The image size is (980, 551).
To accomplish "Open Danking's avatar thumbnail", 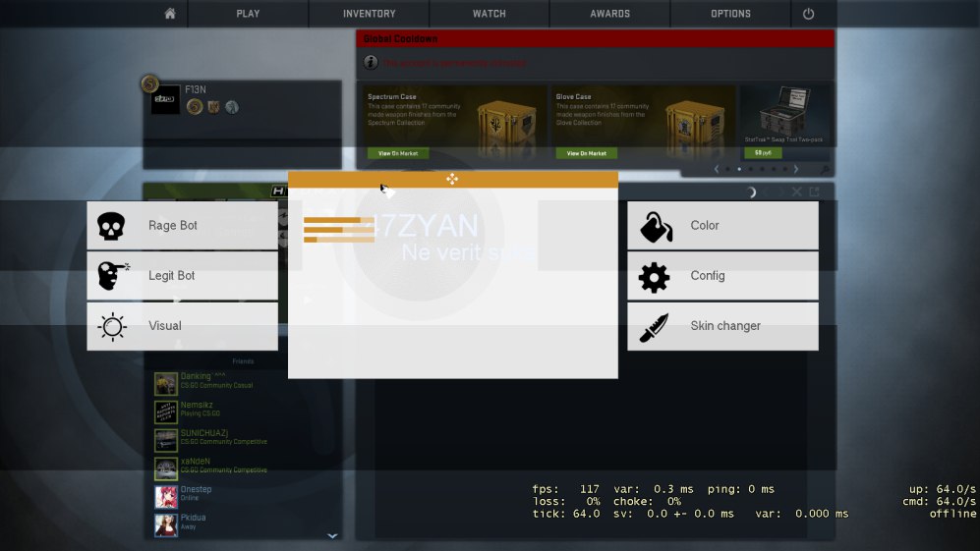I will (x=166, y=384).
